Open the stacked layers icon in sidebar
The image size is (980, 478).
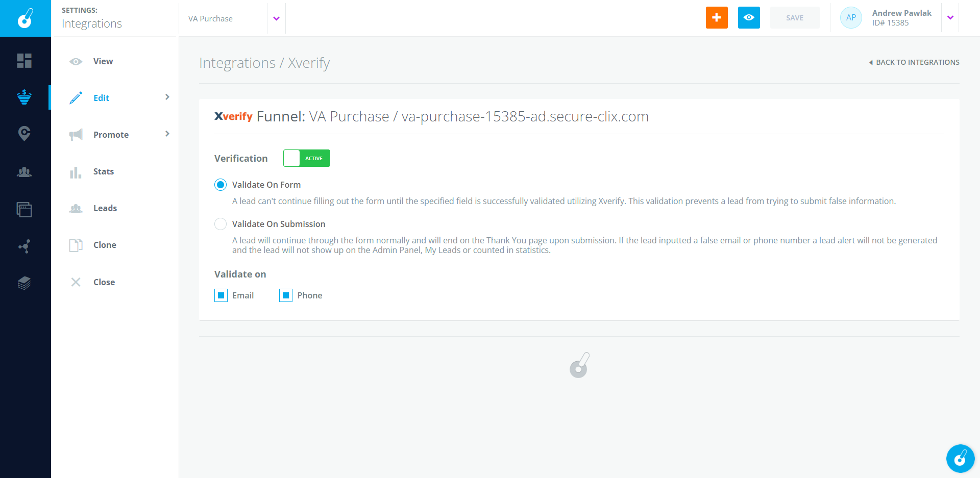point(24,283)
